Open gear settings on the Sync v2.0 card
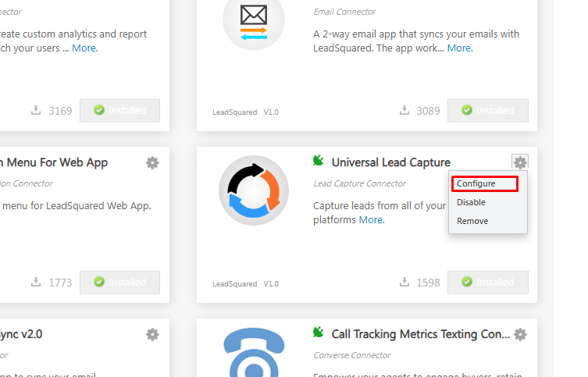Viewport: 588px width, 377px height. pyautogui.click(x=152, y=334)
